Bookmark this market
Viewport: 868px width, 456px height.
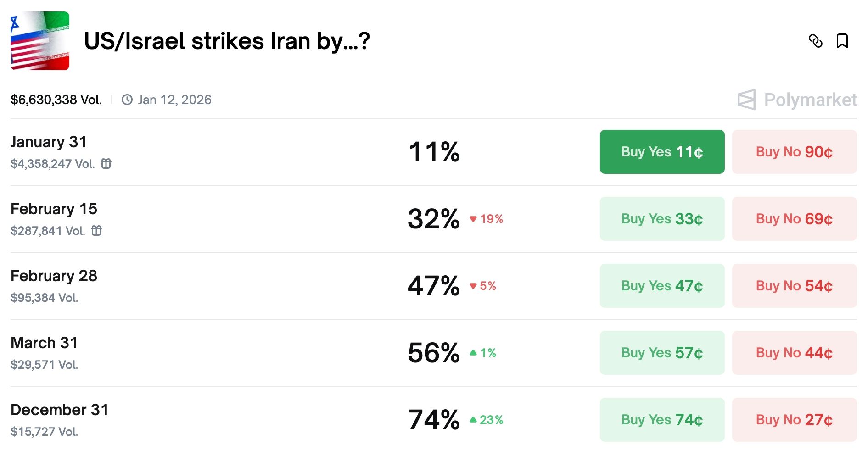pos(843,41)
